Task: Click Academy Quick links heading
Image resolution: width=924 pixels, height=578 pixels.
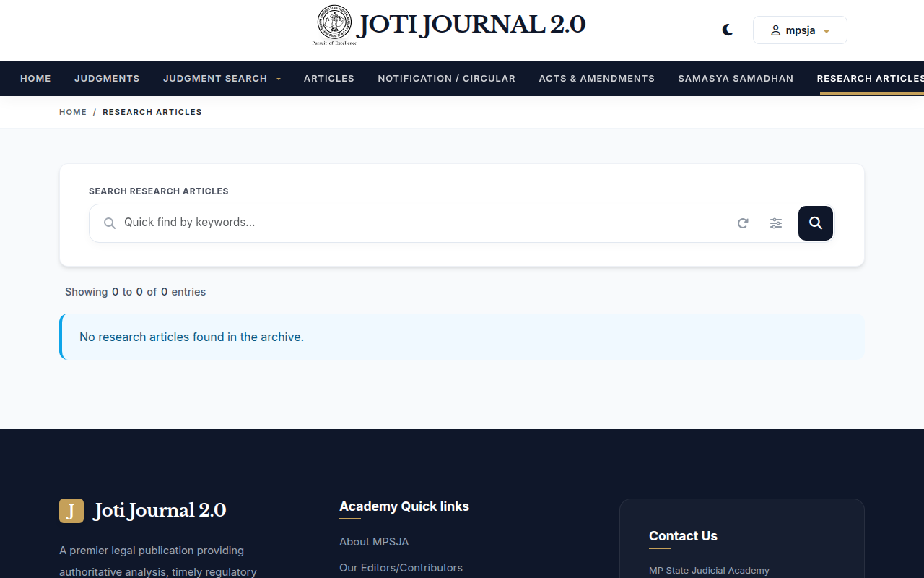Action: [x=404, y=506]
